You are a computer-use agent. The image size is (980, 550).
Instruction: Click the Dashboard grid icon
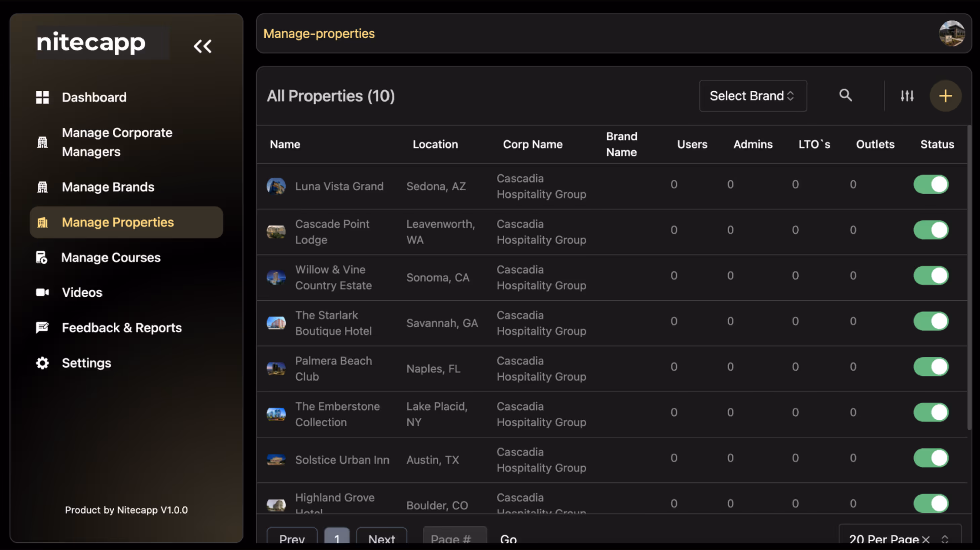point(42,97)
